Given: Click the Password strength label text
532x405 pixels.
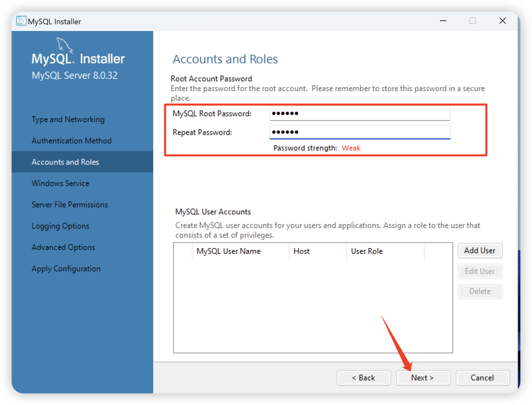Looking at the screenshot, I should point(305,148).
